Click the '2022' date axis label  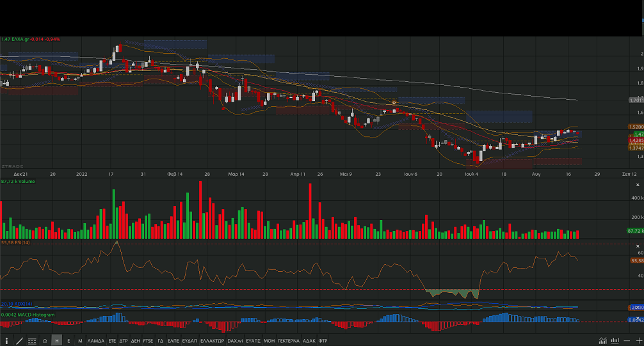[82, 174]
